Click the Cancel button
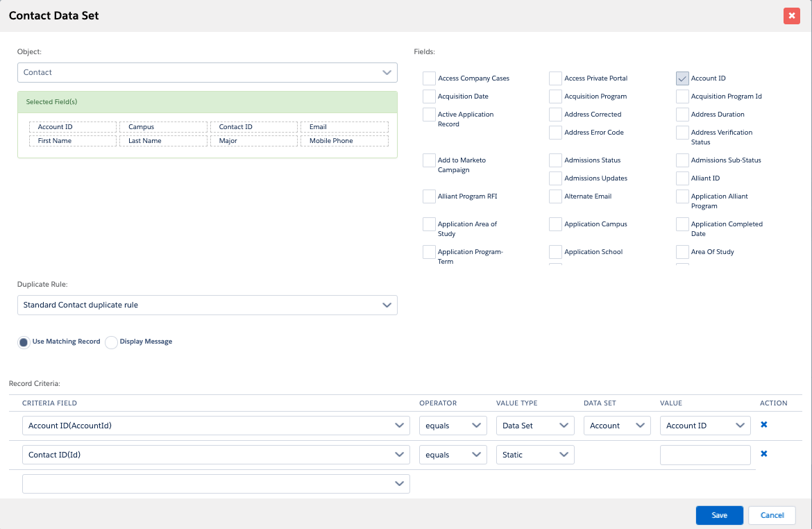The image size is (812, 529). pos(772,515)
